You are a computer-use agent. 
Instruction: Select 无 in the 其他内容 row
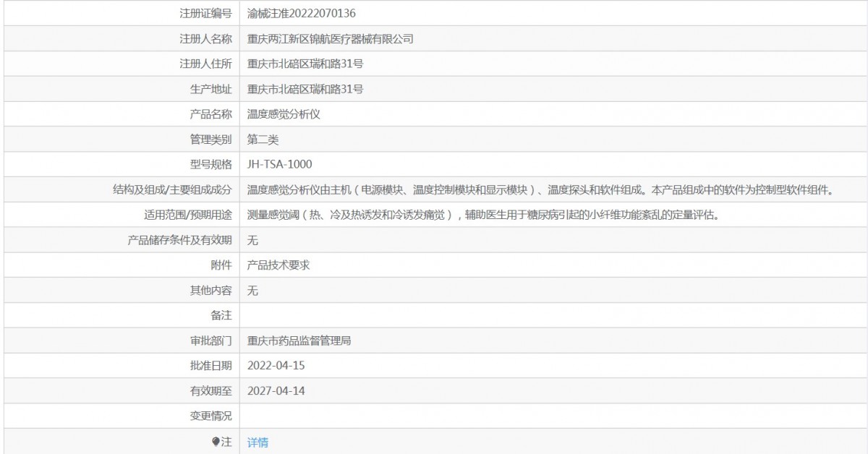[x=252, y=291]
